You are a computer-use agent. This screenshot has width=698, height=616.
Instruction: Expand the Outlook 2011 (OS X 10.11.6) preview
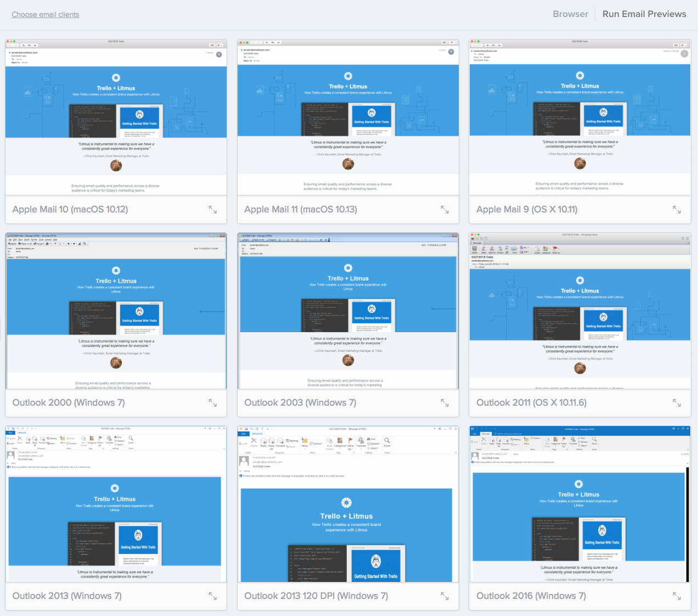pyautogui.click(x=677, y=403)
